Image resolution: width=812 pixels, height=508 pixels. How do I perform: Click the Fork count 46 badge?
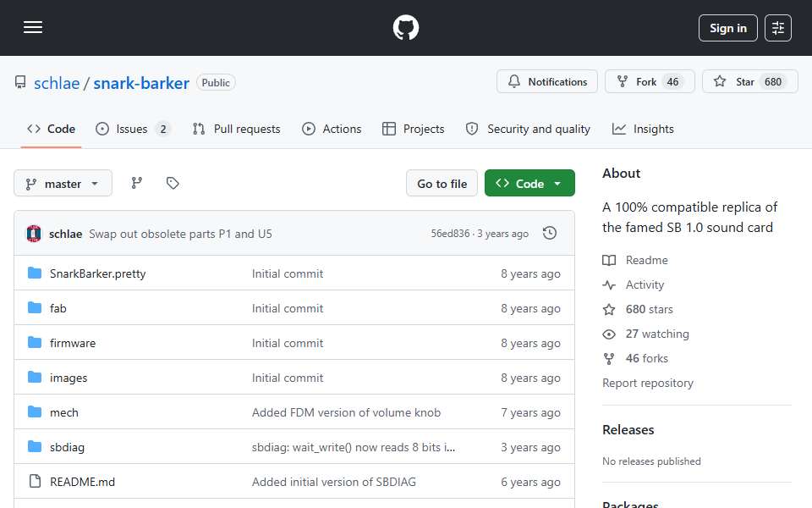672,82
